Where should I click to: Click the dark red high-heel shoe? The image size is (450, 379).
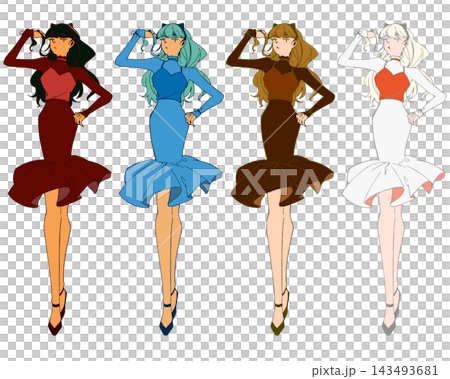(57, 313)
